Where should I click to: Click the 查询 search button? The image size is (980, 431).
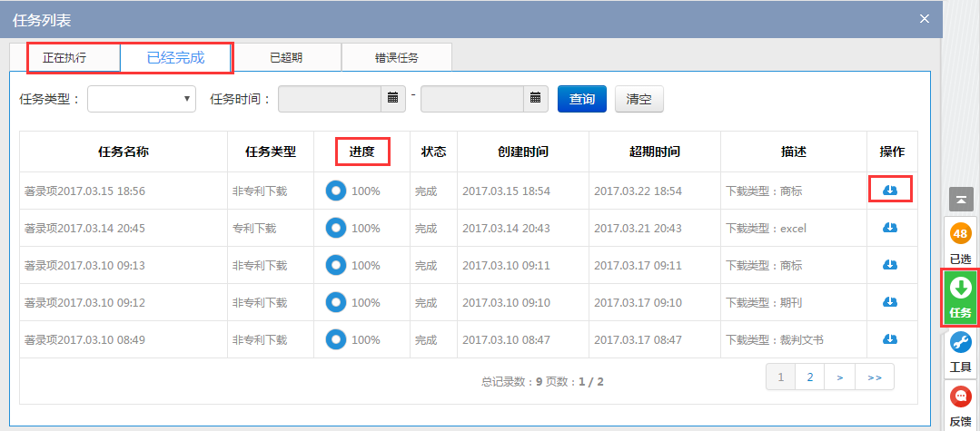(x=581, y=99)
